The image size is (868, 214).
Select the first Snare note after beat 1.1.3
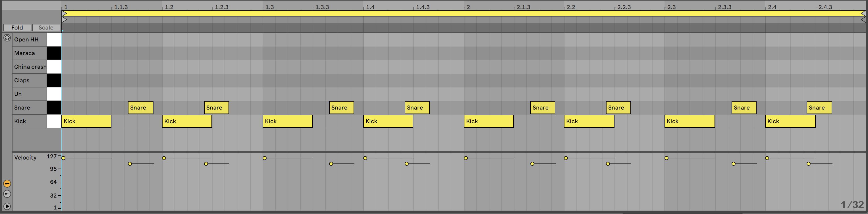click(140, 108)
